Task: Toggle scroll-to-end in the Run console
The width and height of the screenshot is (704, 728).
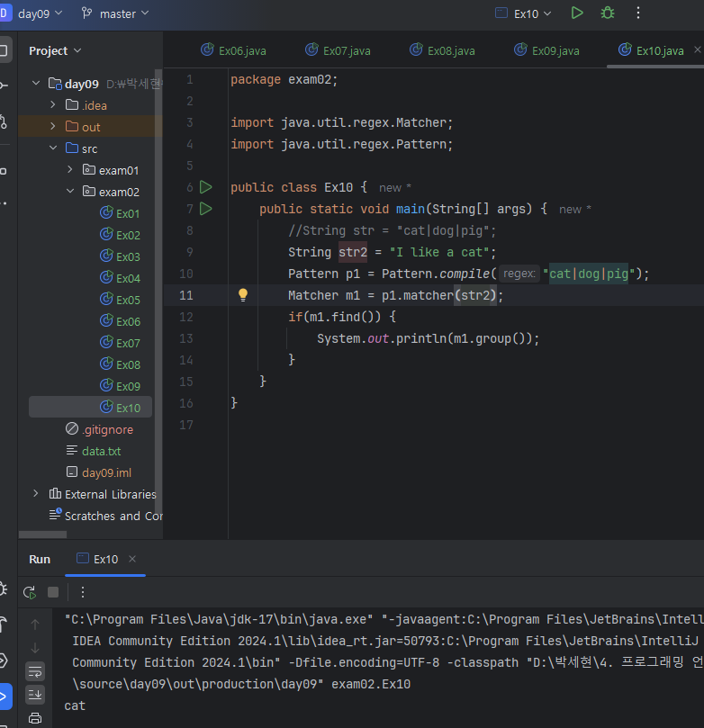Action: (x=35, y=694)
